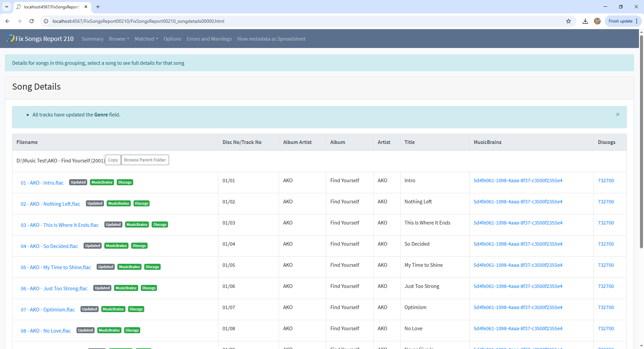This screenshot has height=349, width=644.
Task: Expand the Browse dropdown menu
Action: pyautogui.click(x=119, y=39)
